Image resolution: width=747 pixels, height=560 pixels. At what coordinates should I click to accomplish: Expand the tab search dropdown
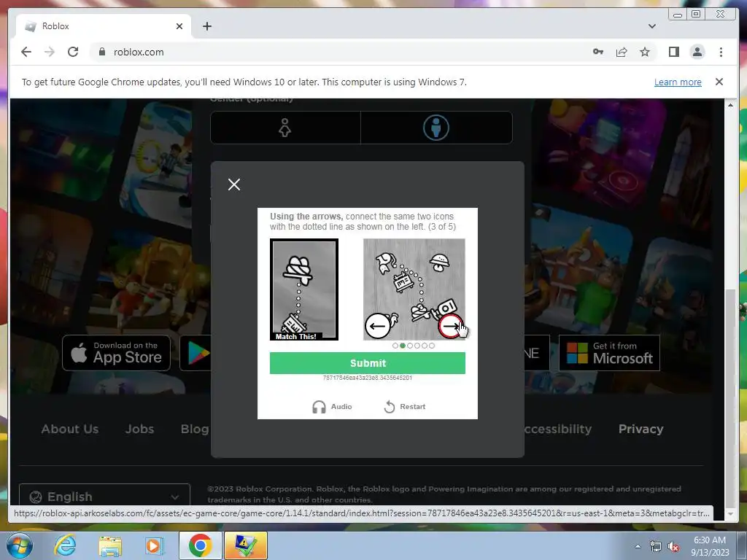(x=651, y=26)
